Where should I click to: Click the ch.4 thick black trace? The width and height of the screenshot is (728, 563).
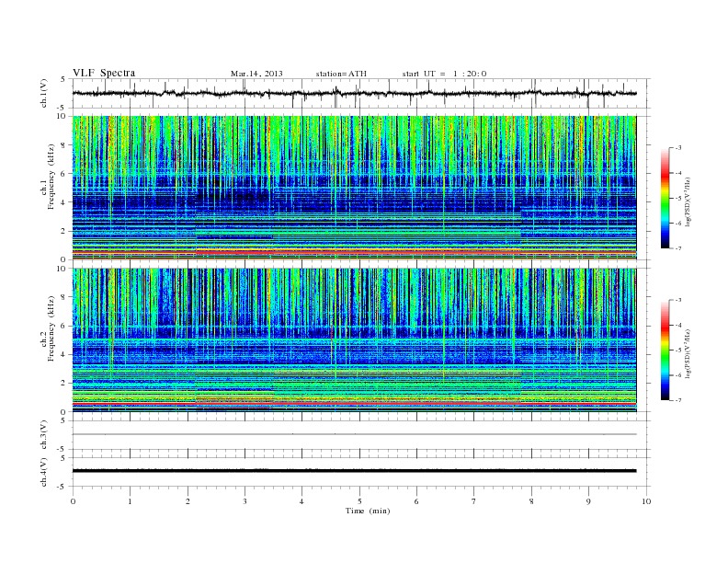click(x=354, y=471)
